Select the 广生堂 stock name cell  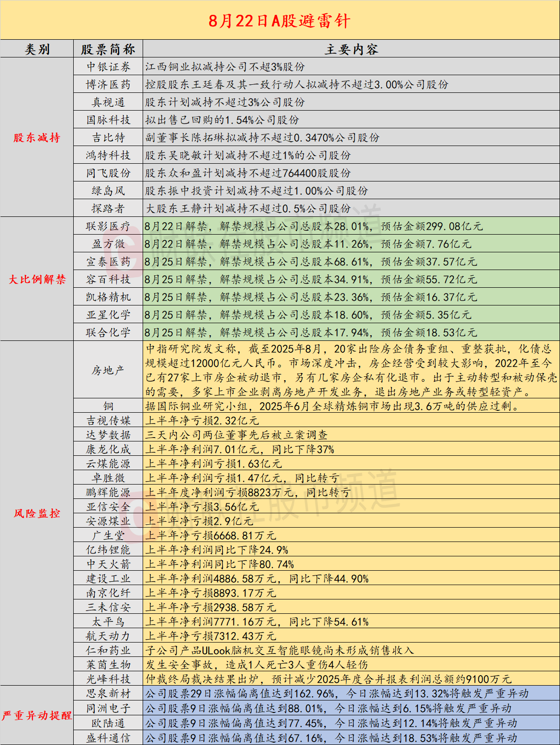108,535
